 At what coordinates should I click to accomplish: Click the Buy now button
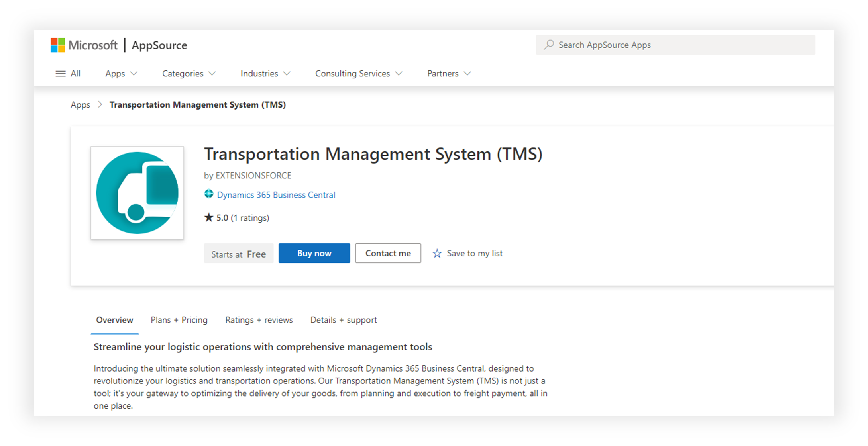[314, 253]
